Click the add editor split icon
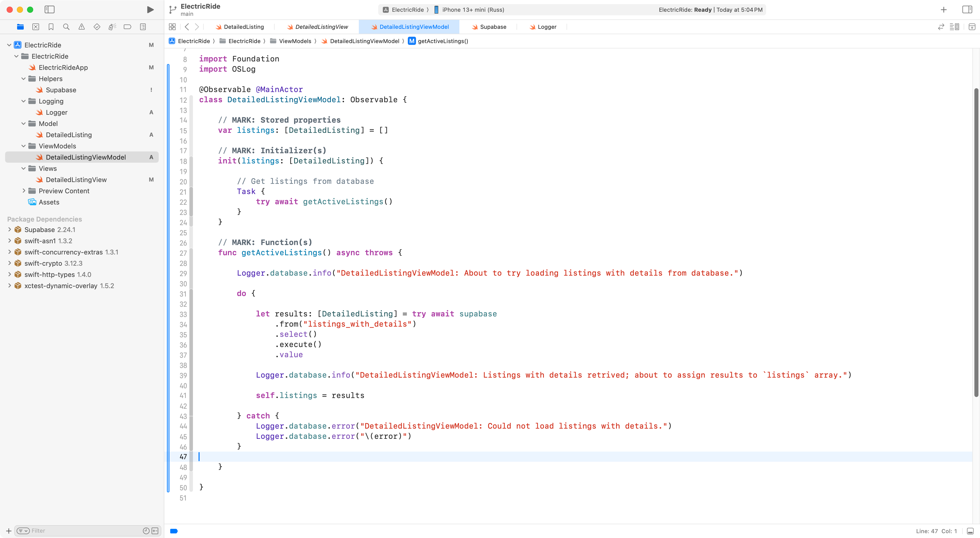Image resolution: width=980 pixels, height=538 pixels. pyautogui.click(x=972, y=27)
